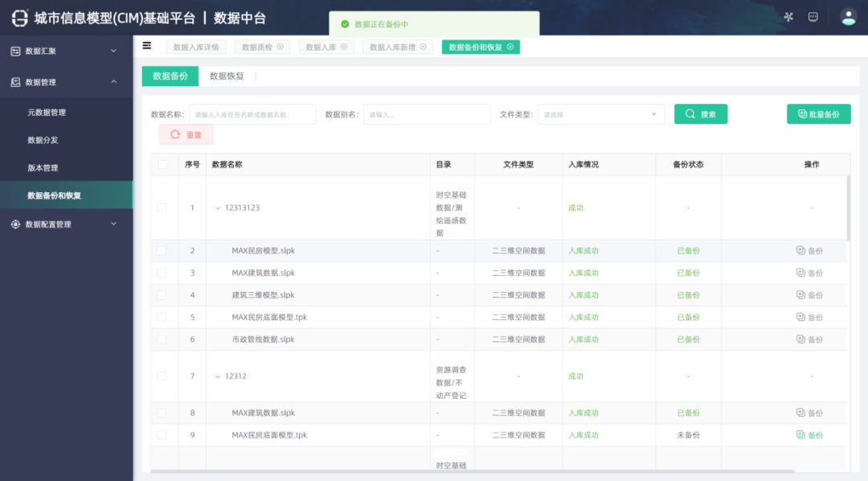Click the 备份 link in row 2
Viewport: 868px width, 481px height.
pos(816,250)
